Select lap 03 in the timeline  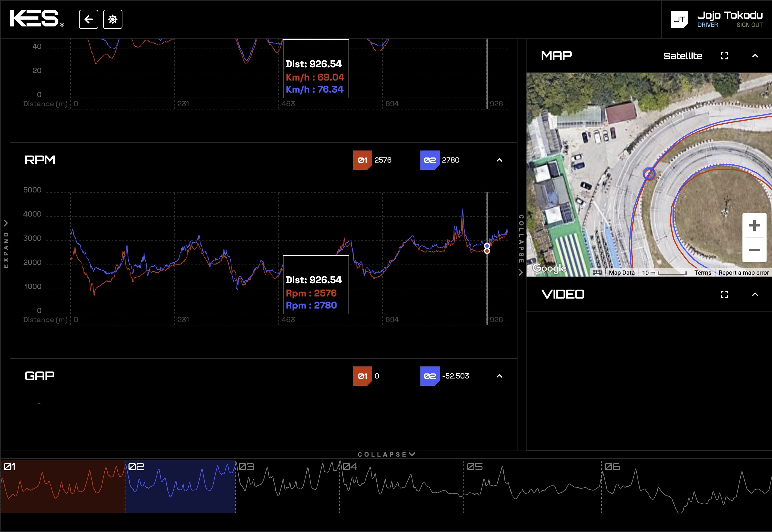[x=287, y=487]
